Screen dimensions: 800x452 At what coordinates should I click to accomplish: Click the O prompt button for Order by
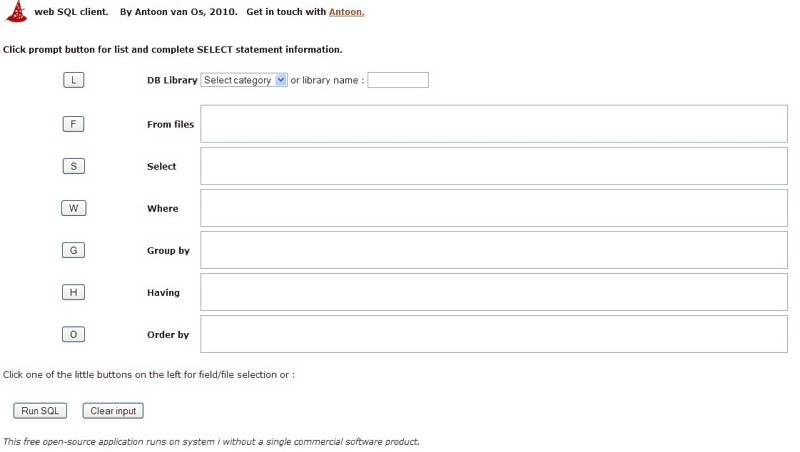click(73, 335)
